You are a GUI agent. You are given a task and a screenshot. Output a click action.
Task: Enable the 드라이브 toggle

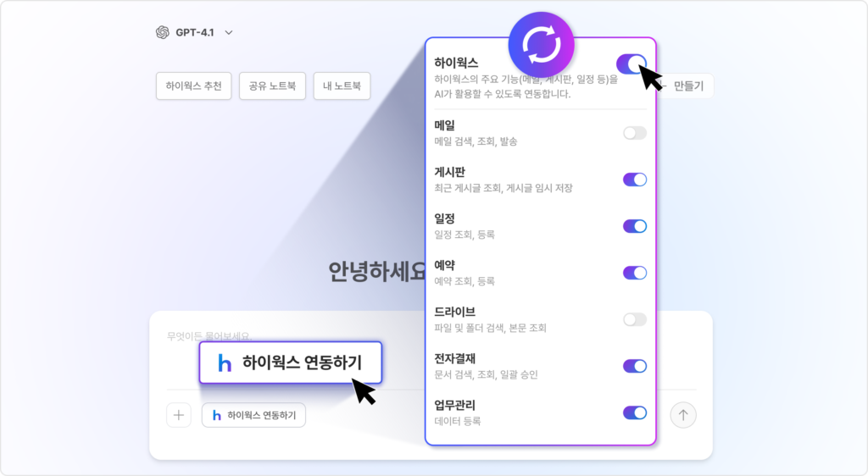click(x=634, y=319)
